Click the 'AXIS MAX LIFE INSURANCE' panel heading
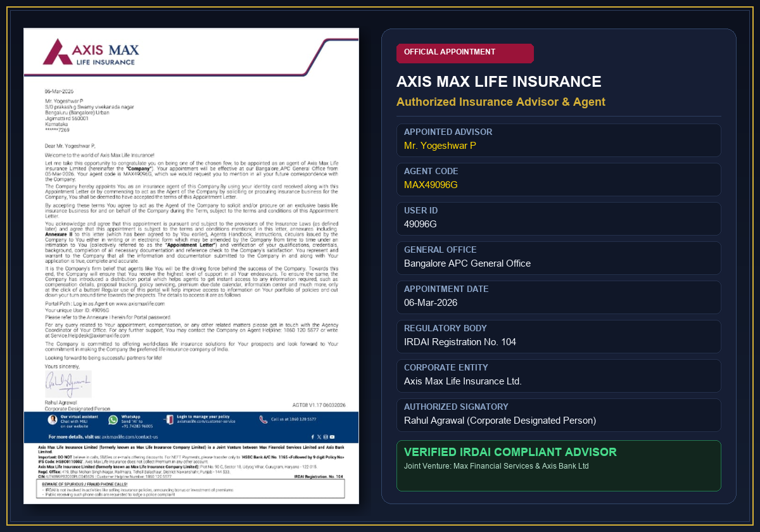 (499, 82)
